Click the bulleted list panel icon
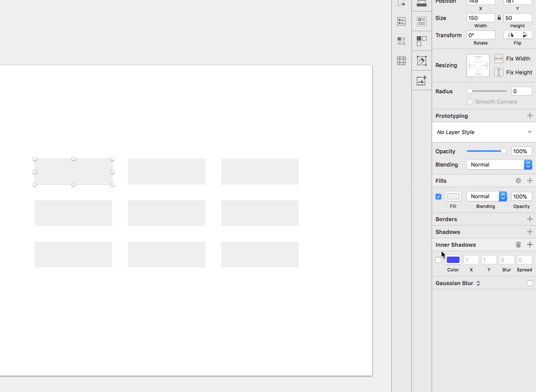 (402, 21)
